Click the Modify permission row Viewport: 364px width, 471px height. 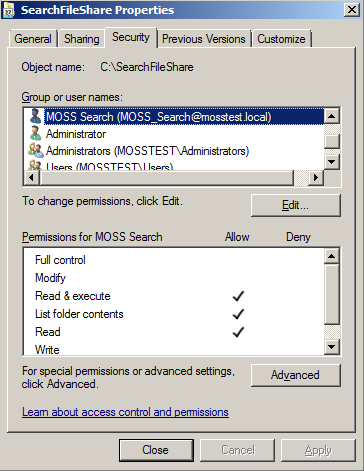[x=174, y=278]
